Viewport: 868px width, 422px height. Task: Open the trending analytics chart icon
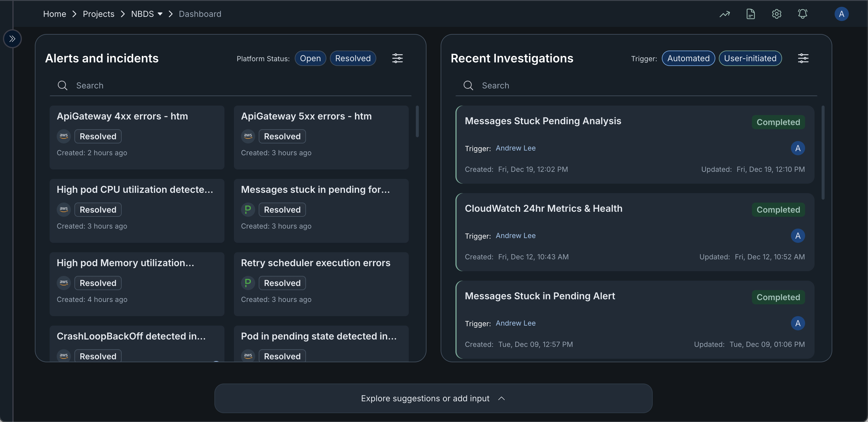[724, 14]
